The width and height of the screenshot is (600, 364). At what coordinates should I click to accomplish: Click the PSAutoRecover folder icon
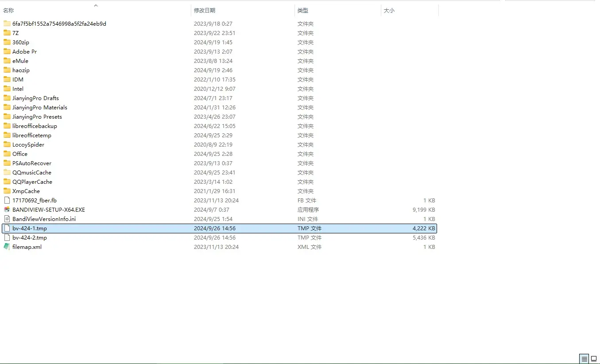pos(7,163)
